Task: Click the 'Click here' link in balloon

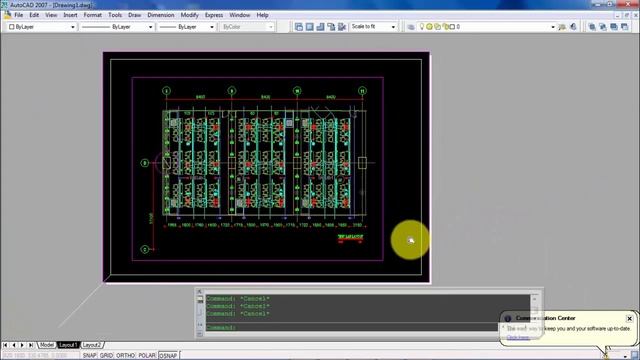Action: click(518, 337)
